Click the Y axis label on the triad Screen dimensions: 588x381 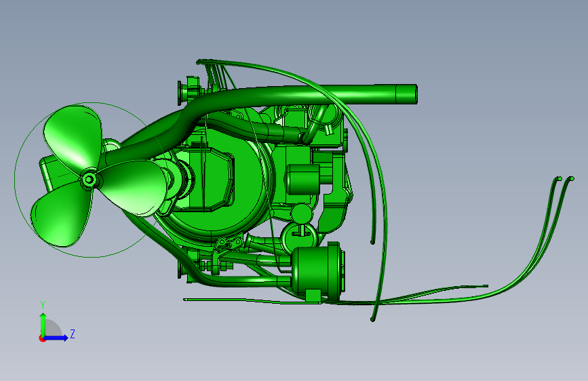tap(43, 305)
